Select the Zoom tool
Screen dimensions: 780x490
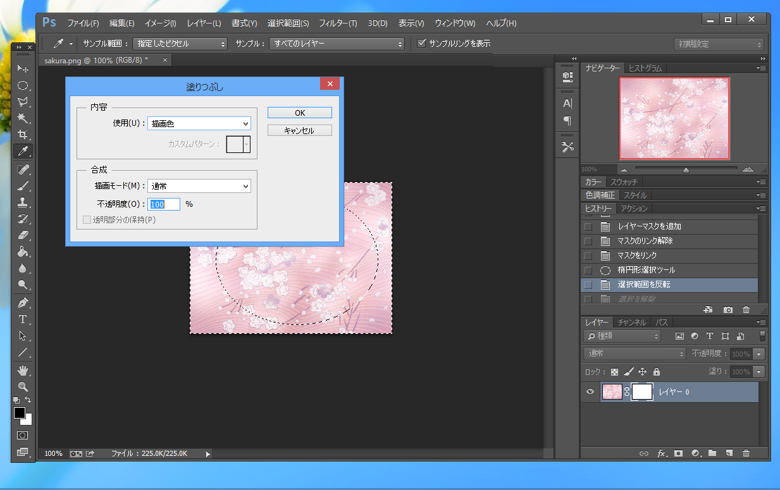click(23, 387)
